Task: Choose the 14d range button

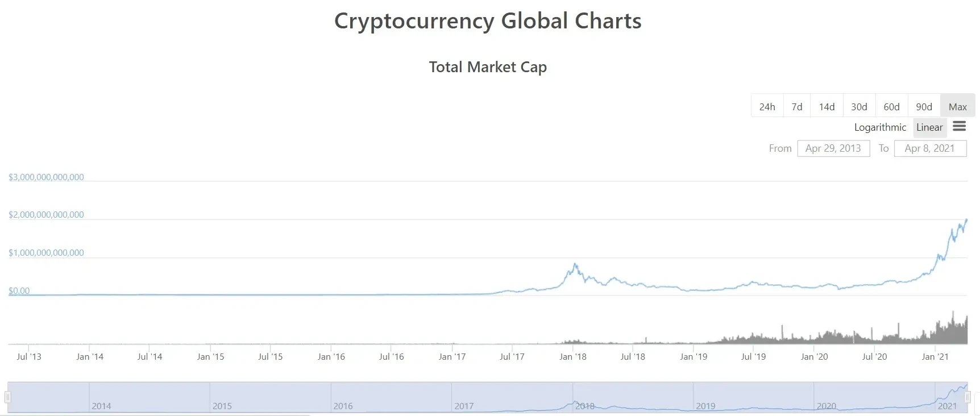Action: pyautogui.click(x=827, y=106)
